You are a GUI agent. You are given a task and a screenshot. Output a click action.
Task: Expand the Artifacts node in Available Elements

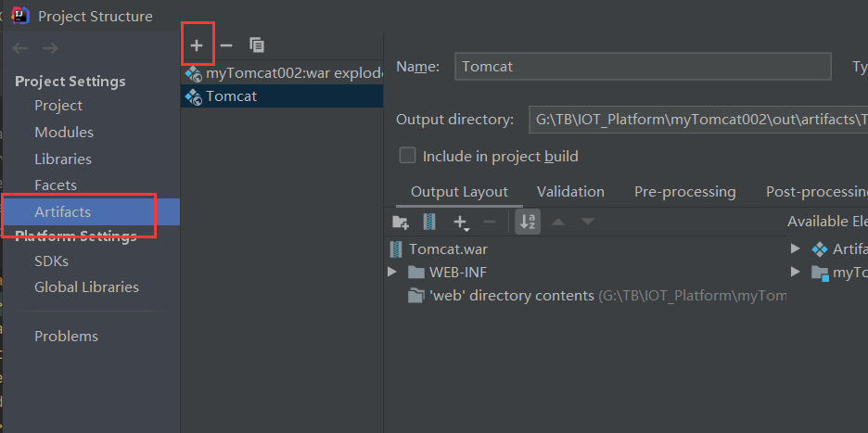[x=796, y=248]
